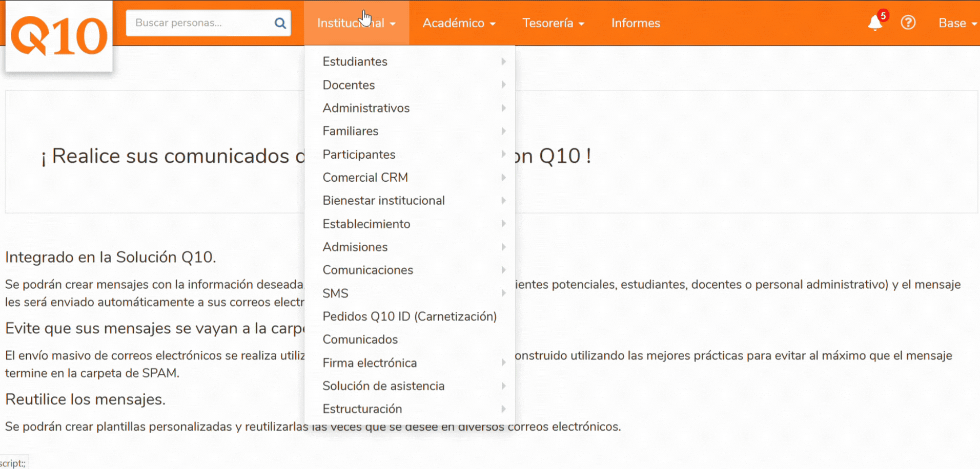The height and width of the screenshot is (469, 980).
Task: Open the Base user dropdown
Action: click(957, 23)
